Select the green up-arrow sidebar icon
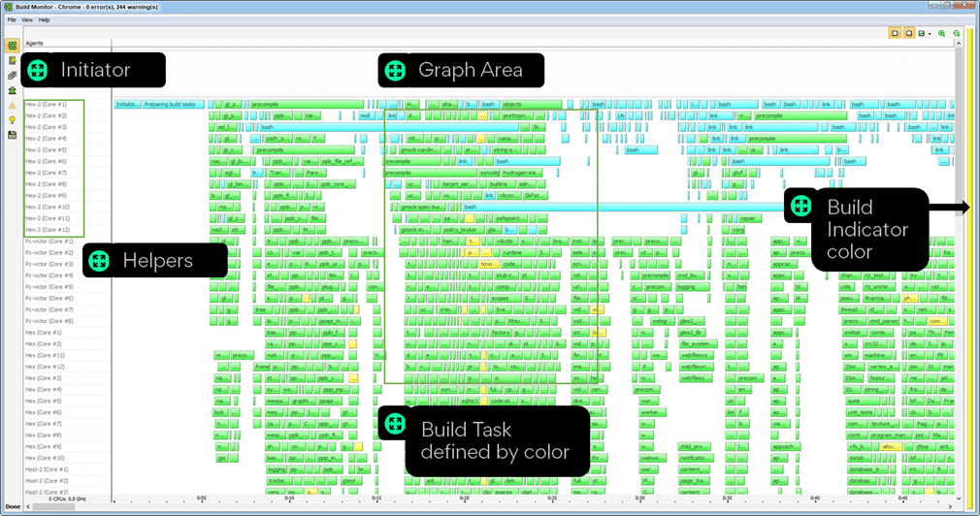This screenshot has width=980, height=516. (12, 90)
